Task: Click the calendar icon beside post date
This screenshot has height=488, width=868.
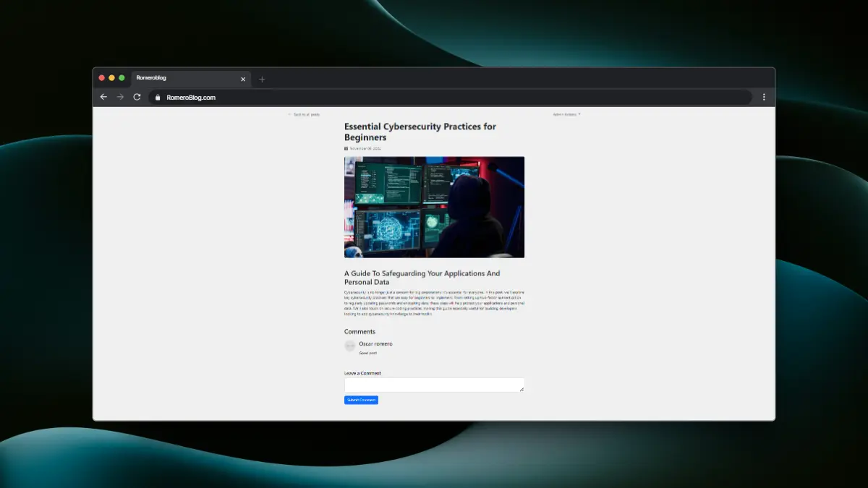Action: [346, 148]
